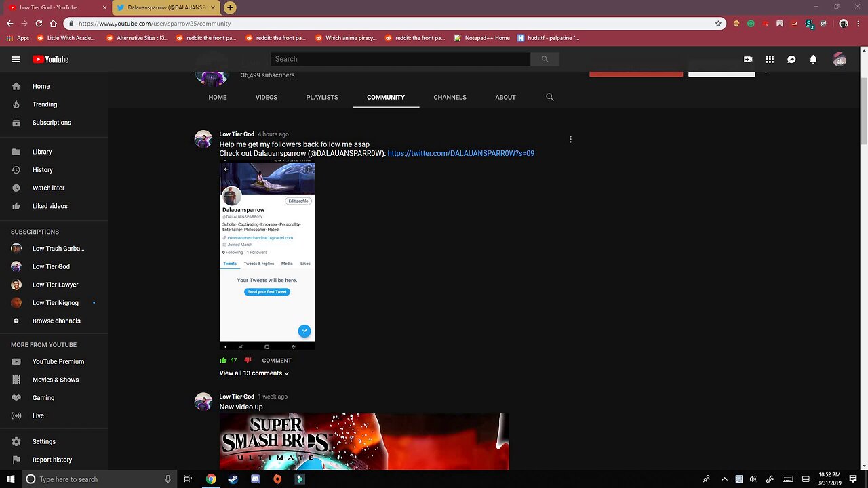Open Task View on the taskbar

pyautogui.click(x=188, y=479)
